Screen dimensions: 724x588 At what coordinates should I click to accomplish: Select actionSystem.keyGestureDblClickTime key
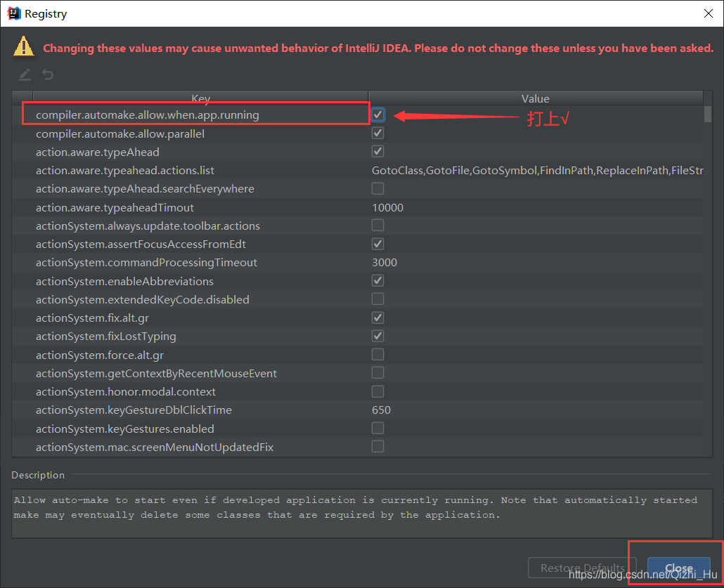(134, 410)
